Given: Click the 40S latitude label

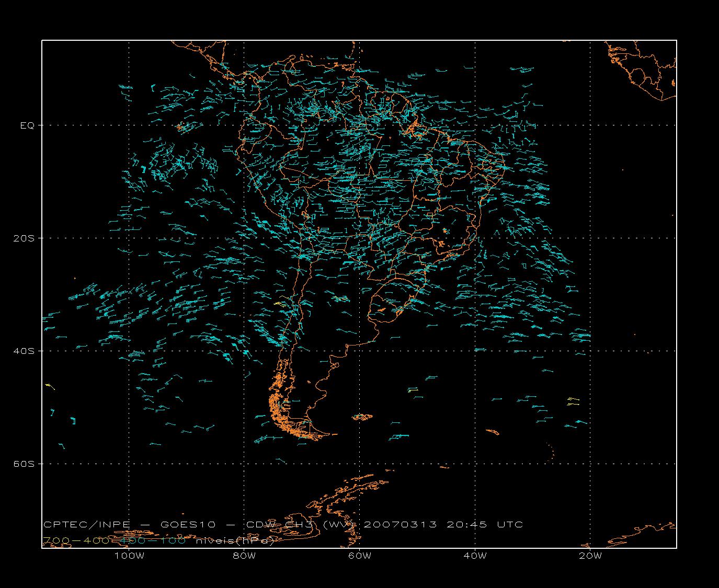Looking at the screenshot, I should [x=24, y=351].
